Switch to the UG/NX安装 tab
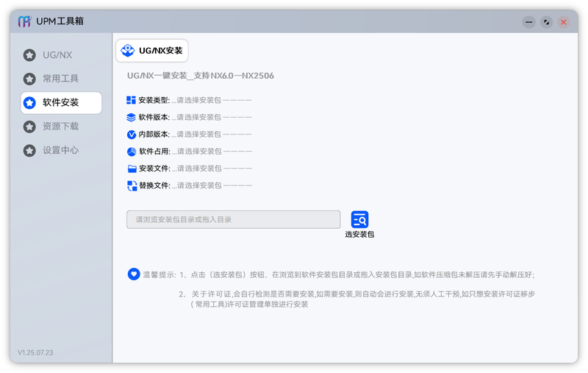Screen dimensions: 588x373 tap(152, 51)
